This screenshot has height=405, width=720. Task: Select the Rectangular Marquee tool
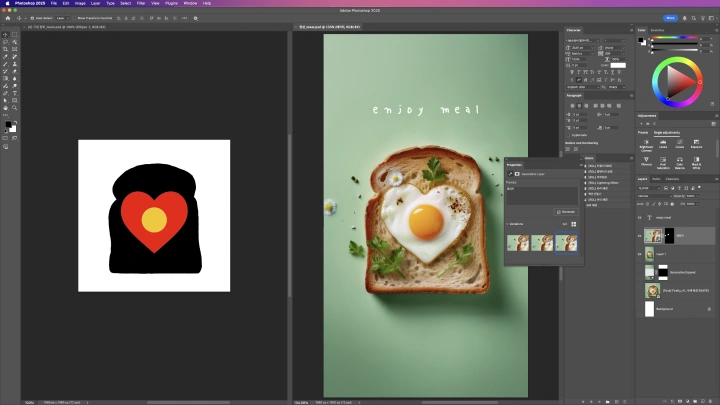click(15, 35)
